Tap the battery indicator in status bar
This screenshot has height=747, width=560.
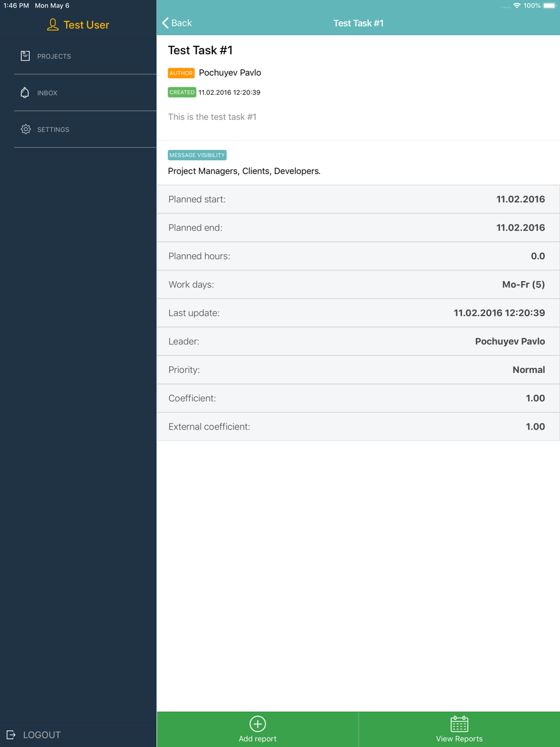coord(550,6)
